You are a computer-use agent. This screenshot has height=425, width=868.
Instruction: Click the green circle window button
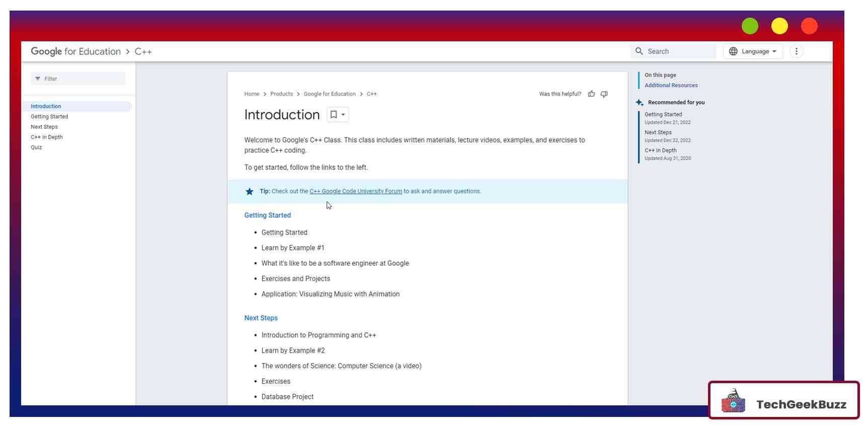pos(749,26)
